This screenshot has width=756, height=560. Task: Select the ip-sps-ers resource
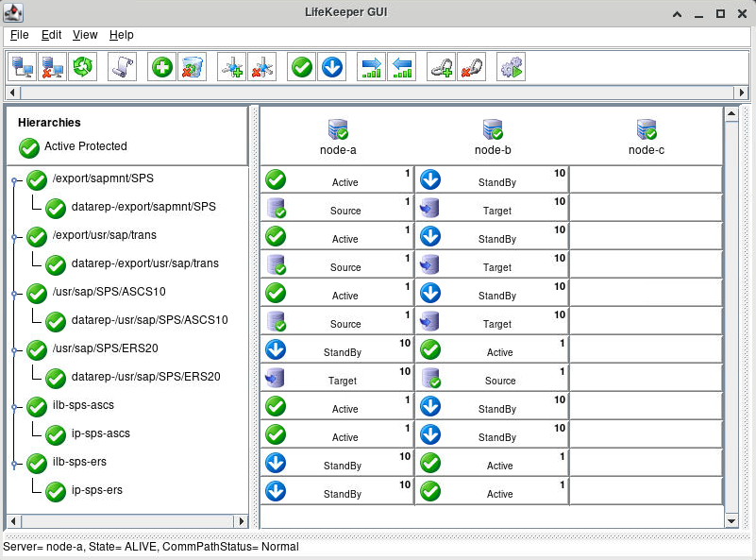pos(97,490)
